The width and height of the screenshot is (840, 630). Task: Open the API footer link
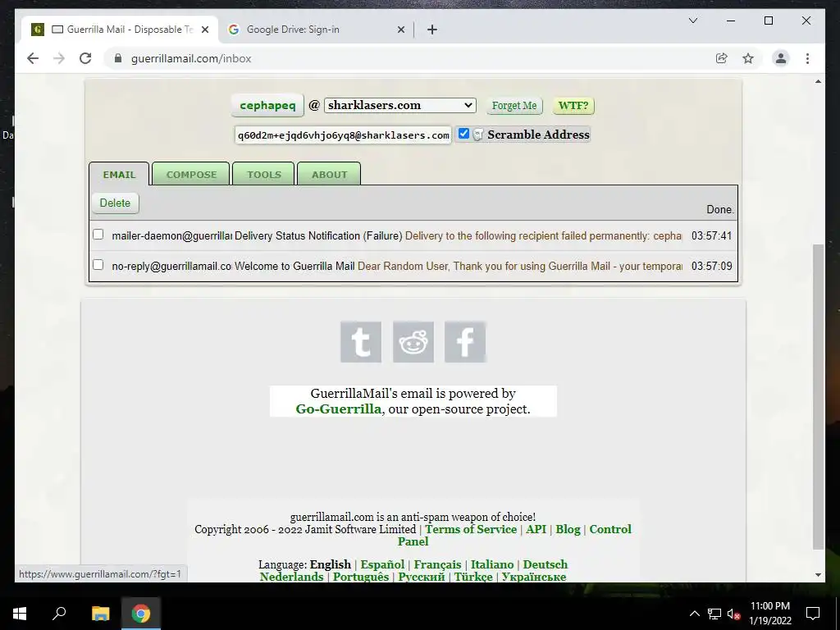click(x=536, y=529)
